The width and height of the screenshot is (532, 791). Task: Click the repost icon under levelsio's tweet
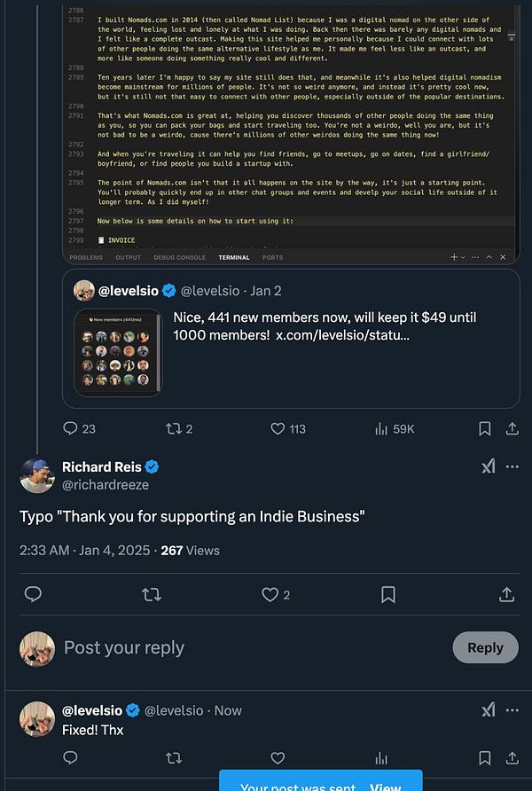click(x=176, y=428)
